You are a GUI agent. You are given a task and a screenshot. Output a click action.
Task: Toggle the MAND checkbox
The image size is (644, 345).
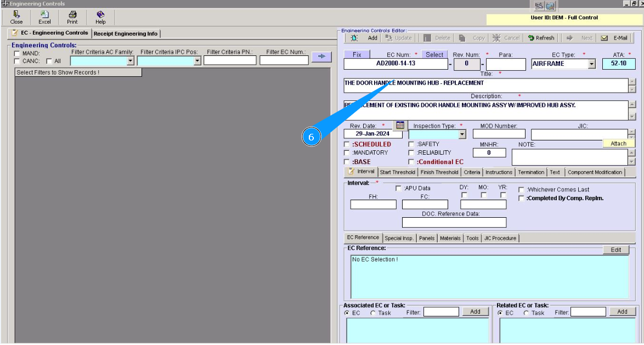[17, 53]
